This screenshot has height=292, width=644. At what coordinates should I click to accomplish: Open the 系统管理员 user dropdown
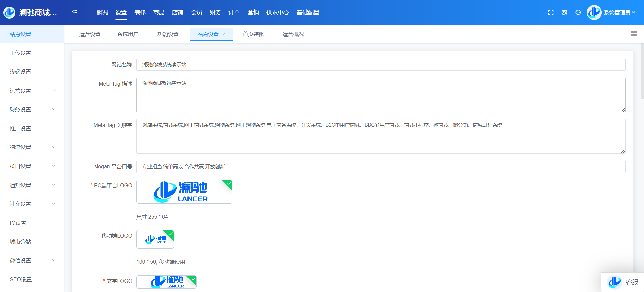619,12
